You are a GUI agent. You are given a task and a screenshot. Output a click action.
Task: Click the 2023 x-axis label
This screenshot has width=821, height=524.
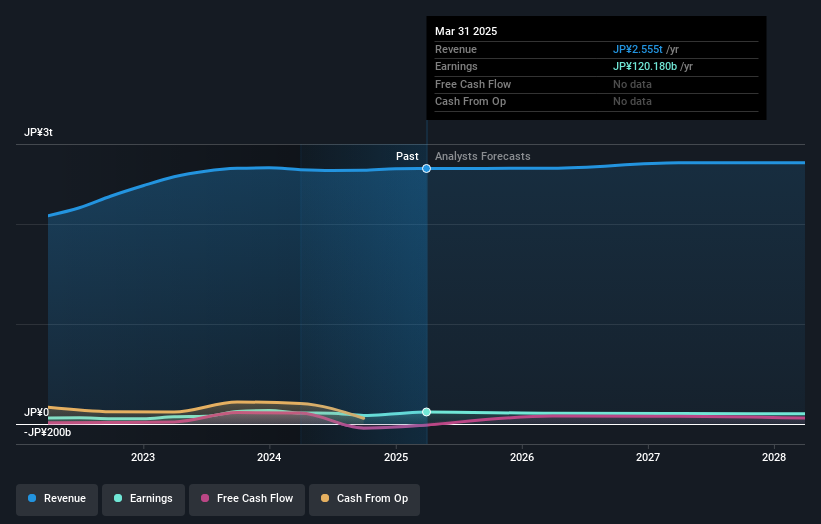(x=143, y=458)
